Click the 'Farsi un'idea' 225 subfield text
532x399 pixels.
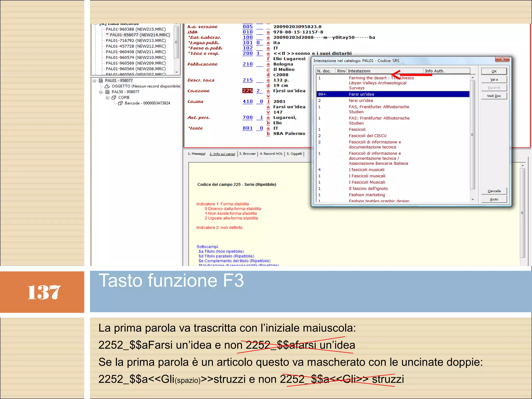click(289, 91)
